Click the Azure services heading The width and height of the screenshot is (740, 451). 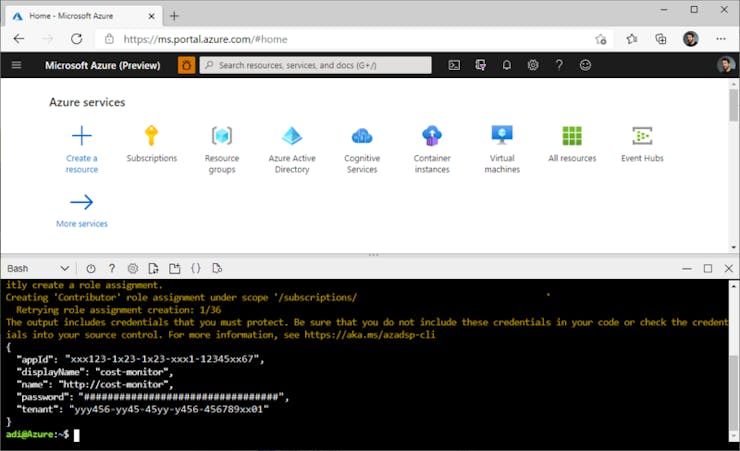(x=87, y=102)
